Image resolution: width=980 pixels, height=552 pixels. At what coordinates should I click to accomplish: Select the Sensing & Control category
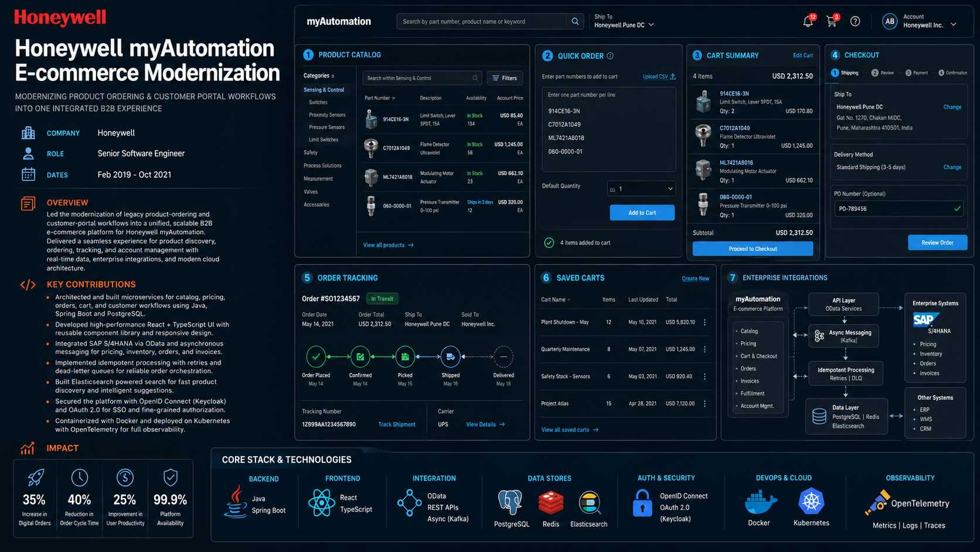pyautogui.click(x=324, y=90)
